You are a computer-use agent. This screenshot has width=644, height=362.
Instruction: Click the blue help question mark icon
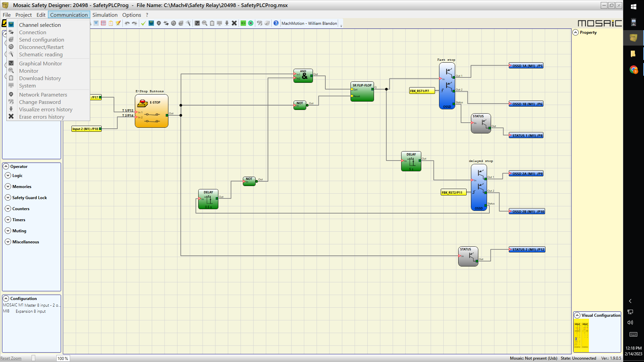click(276, 23)
